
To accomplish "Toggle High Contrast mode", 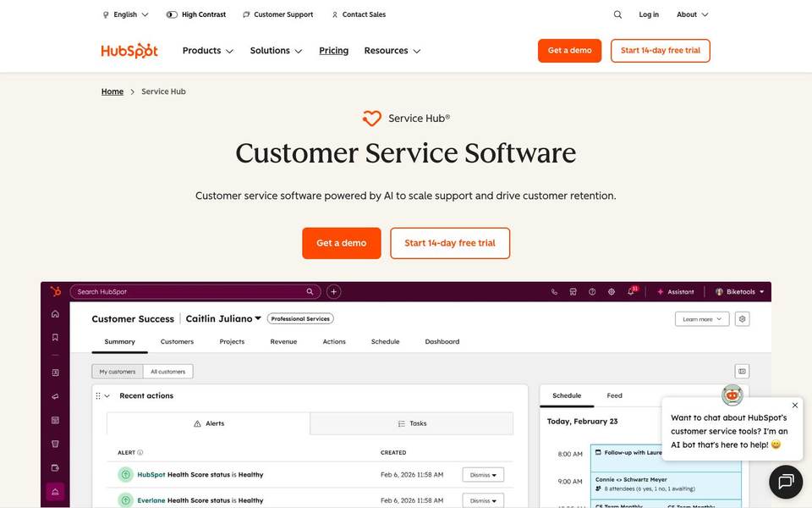I will [195, 14].
